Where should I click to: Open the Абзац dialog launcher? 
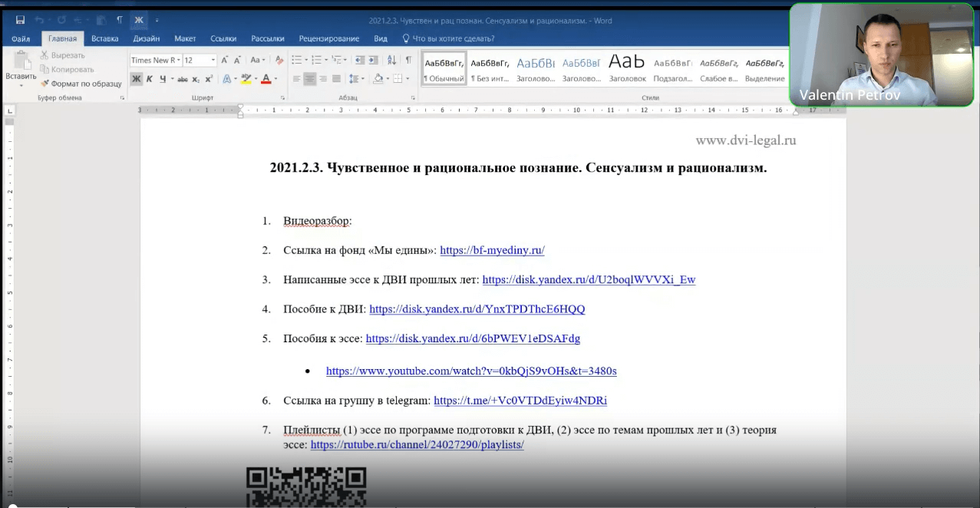tap(413, 98)
